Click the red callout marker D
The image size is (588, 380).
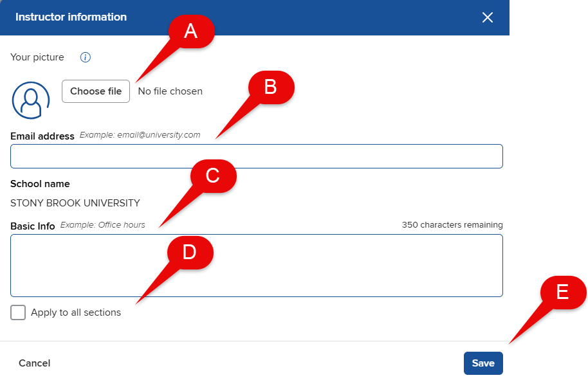click(x=189, y=252)
